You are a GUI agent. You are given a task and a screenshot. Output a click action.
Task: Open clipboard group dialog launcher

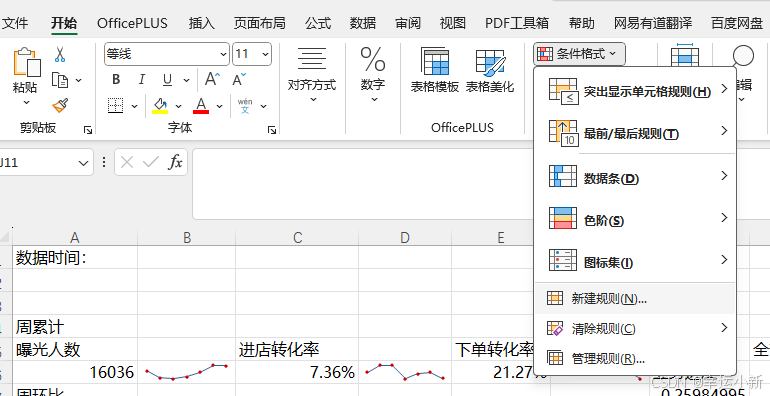click(x=88, y=130)
